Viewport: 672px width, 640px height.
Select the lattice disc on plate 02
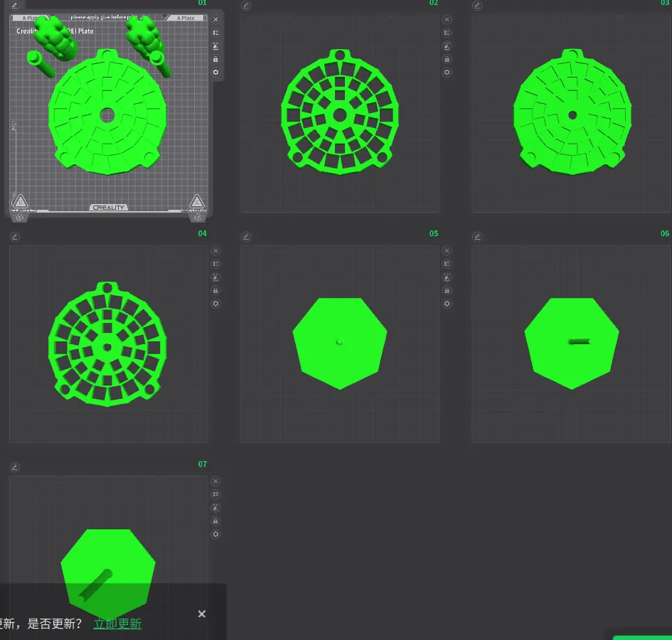(x=340, y=112)
